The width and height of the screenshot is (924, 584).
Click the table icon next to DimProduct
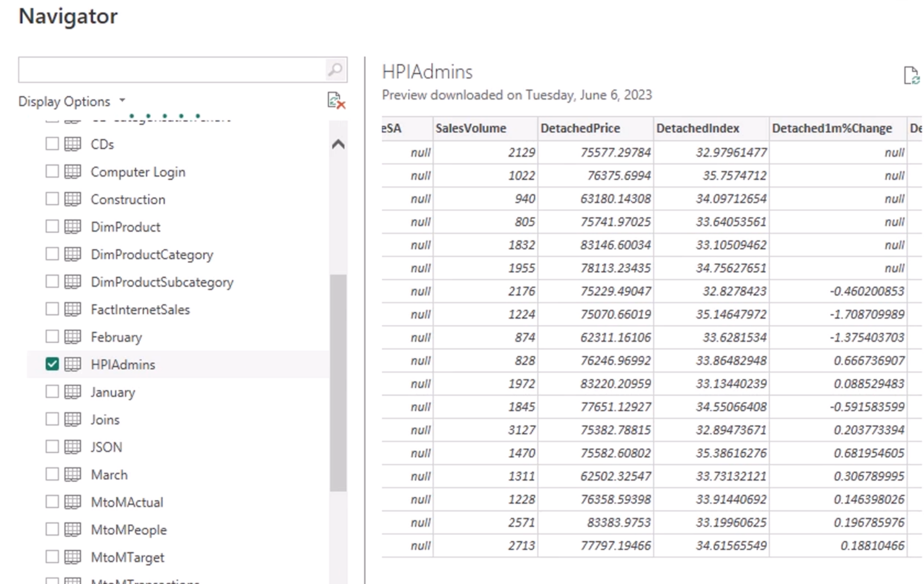pyautogui.click(x=72, y=227)
